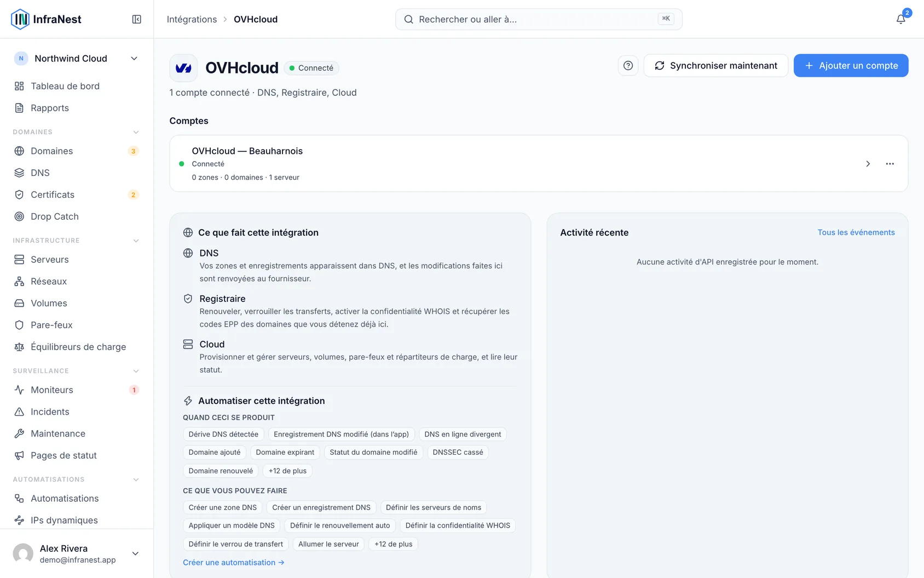Click the Maintenance wrench icon
924x578 pixels.
tap(19, 433)
